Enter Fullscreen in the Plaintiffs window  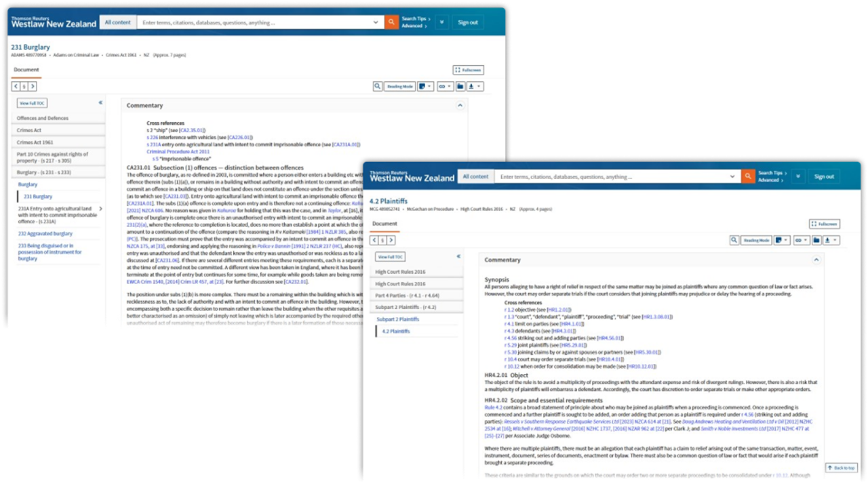(824, 224)
